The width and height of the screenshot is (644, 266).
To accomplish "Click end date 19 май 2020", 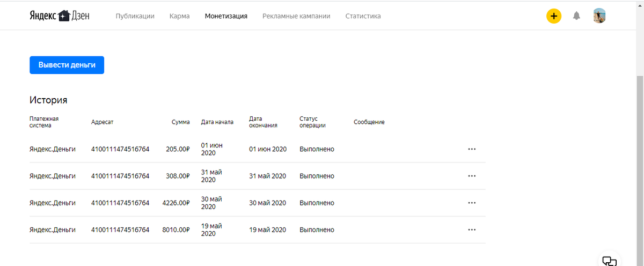I will 268,230.
